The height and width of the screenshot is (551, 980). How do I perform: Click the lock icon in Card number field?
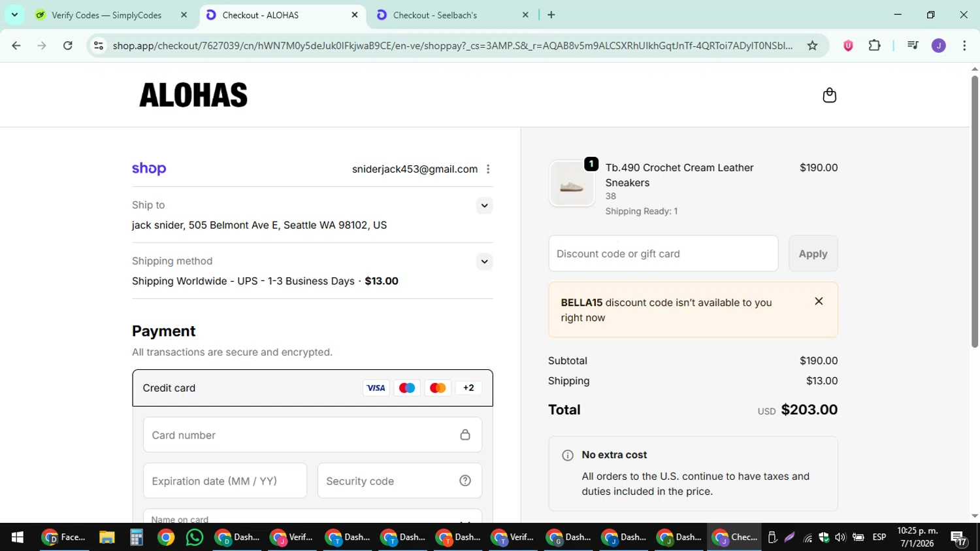[465, 435]
